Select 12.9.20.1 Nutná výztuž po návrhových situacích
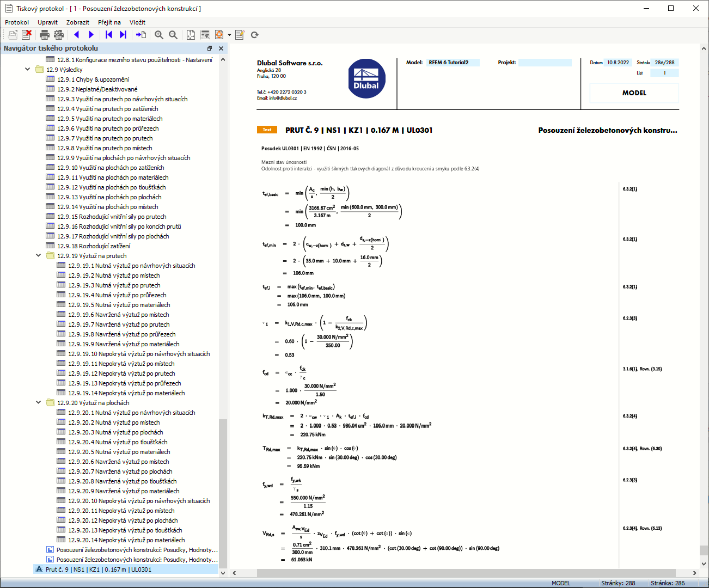The height and width of the screenshot is (588, 709). (132, 413)
